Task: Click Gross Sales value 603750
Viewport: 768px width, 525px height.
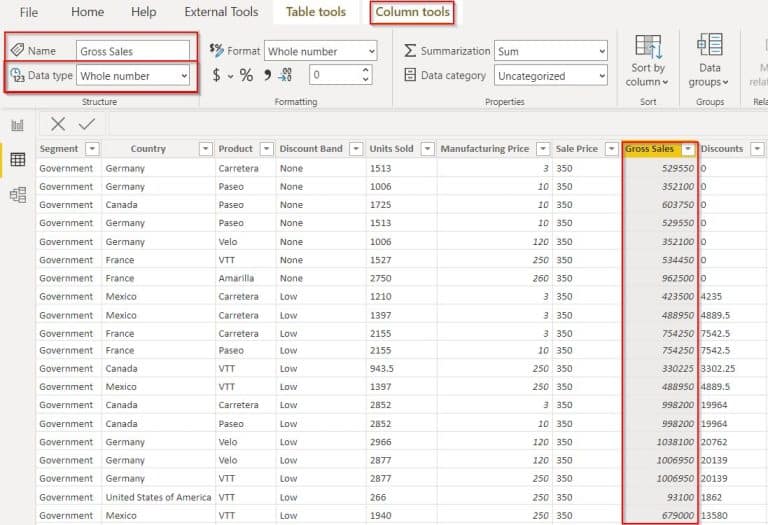Action: point(678,205)
